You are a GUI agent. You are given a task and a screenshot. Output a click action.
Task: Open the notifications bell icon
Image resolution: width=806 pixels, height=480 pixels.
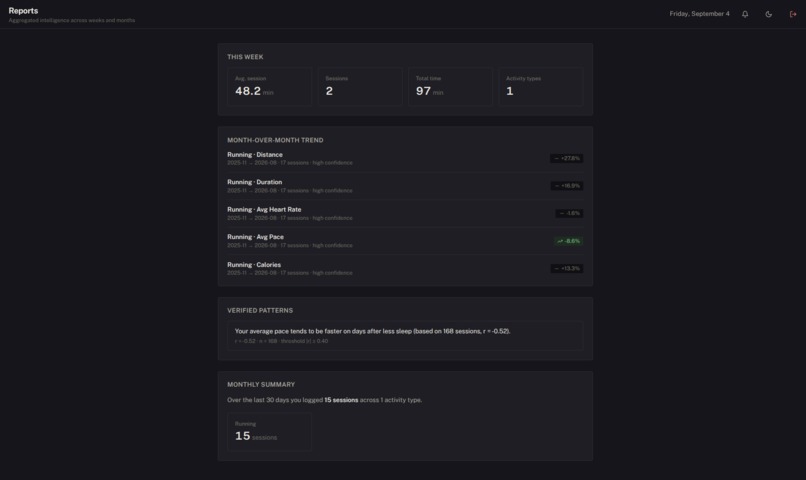745,14
